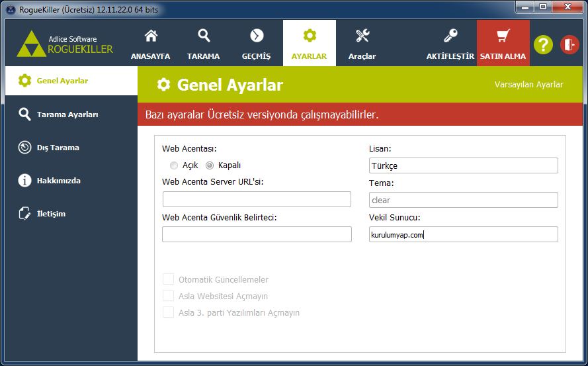Image resolution: width=588 pixels, height=366 pixels.
Task: Switch to the ANASAYFA tab
Action: tap(151, 43)
